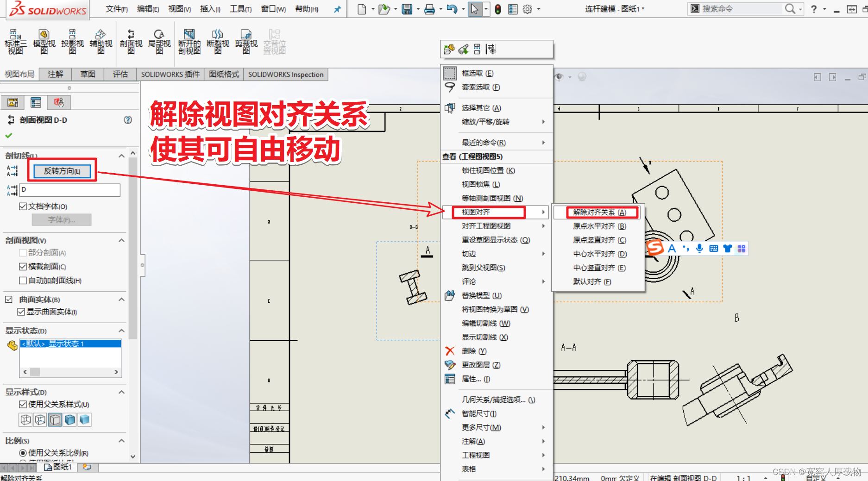Open the 图纸1 sheet tab
Viewport: 868px width, 481px height.
click(x=58, y=467)
